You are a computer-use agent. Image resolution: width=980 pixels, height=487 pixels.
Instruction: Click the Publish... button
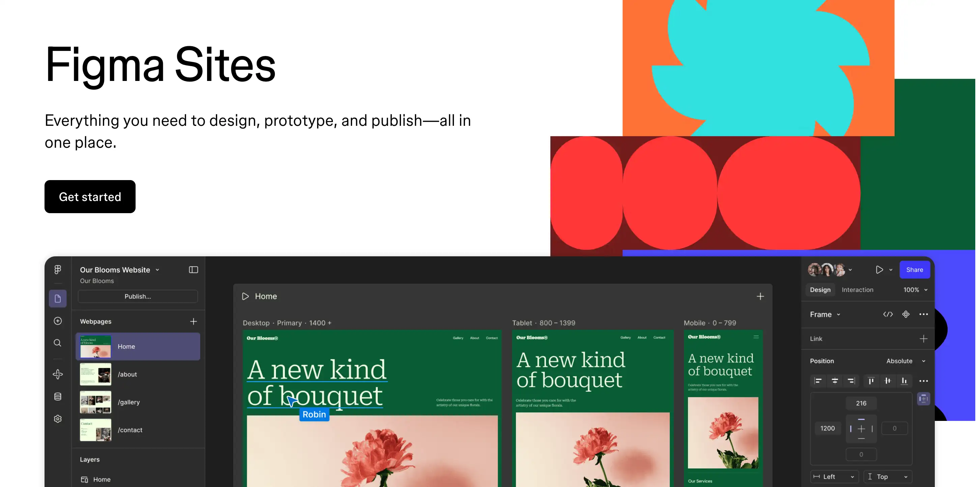(x=138, y=296)
